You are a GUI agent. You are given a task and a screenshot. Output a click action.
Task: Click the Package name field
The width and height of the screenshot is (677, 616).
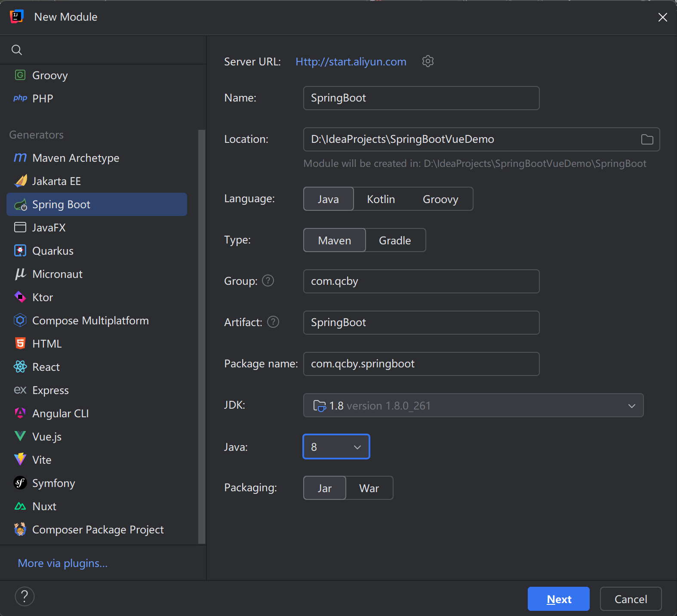(x=422, y=364)
